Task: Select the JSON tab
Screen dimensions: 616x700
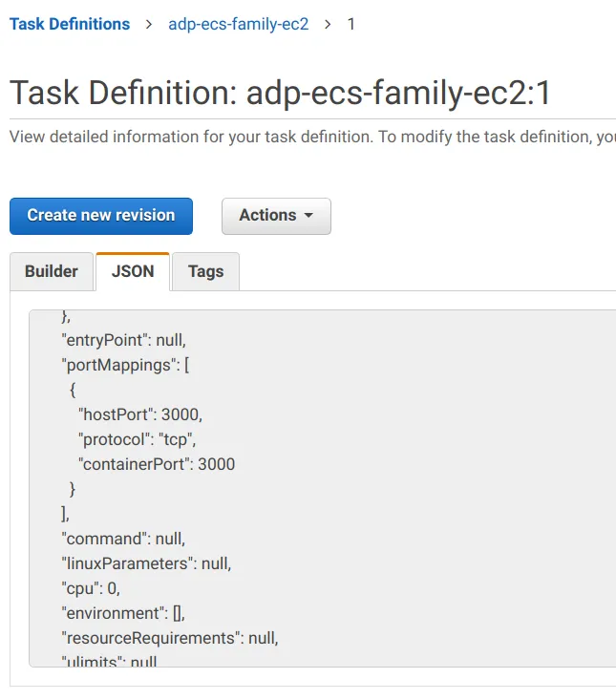Action: (x=133, y=271)
